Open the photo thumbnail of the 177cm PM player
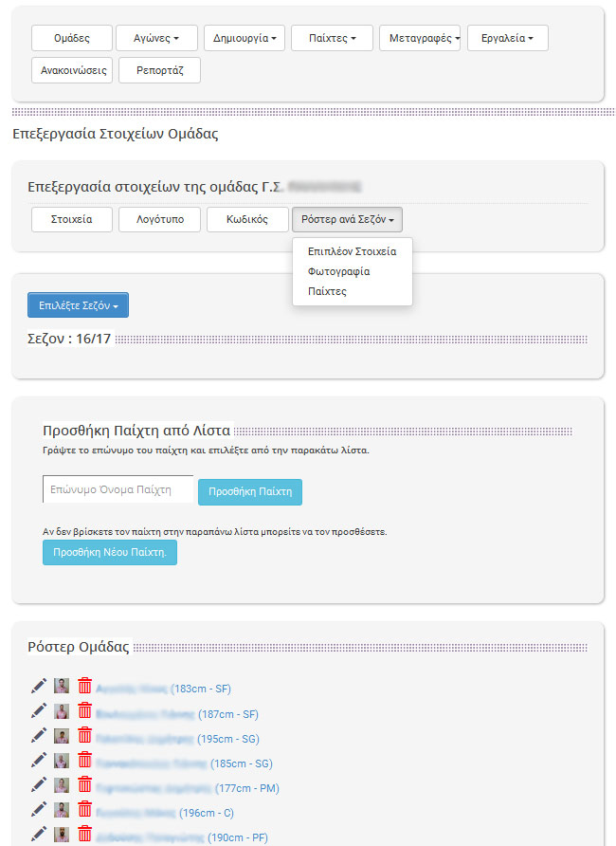Viewport: 616px width, 846px height. [62, 785]
